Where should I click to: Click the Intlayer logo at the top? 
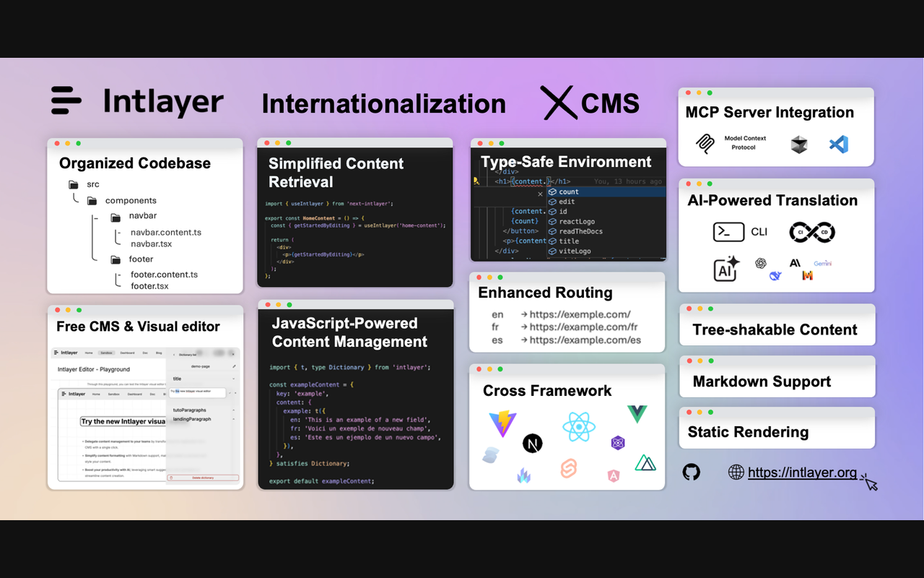tap(137, 101)
